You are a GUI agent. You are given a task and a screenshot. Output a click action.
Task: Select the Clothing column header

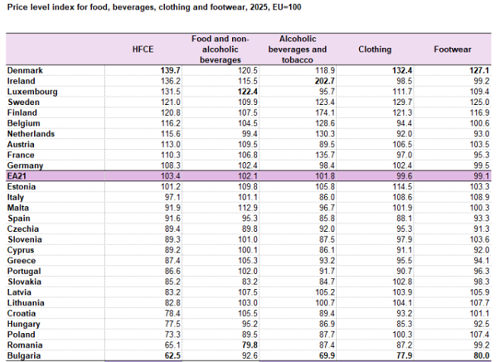click(375, 49)
